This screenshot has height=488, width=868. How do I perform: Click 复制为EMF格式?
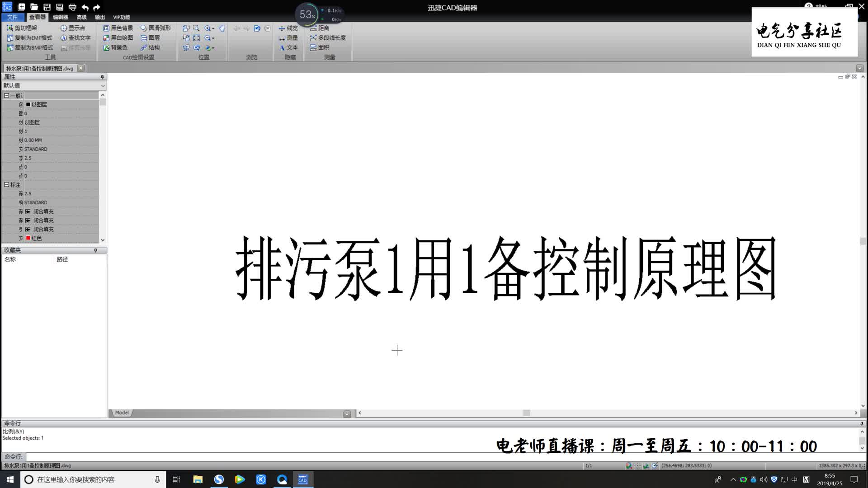[x=29, y=38]
